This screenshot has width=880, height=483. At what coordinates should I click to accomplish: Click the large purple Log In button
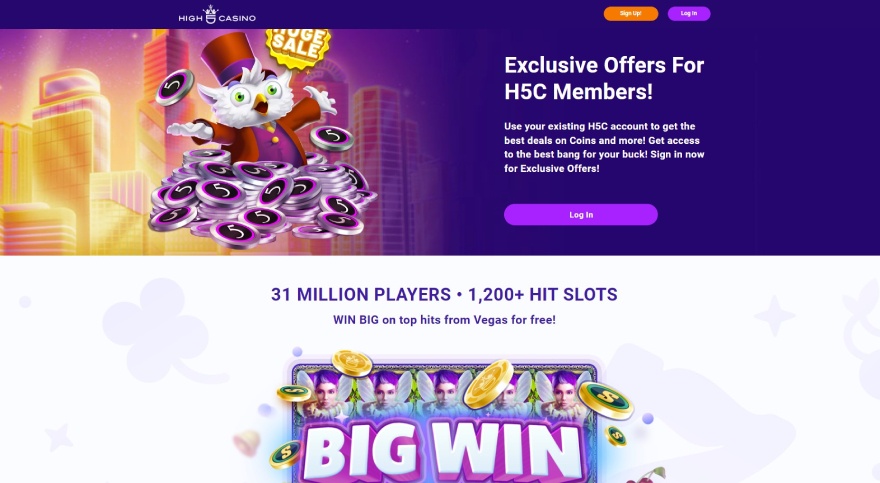click(x=581, y=215)
